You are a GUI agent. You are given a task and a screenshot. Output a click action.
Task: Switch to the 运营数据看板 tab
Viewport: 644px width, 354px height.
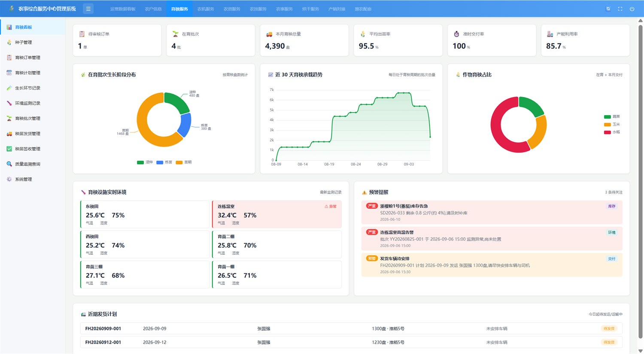click(x=123, y=9)
